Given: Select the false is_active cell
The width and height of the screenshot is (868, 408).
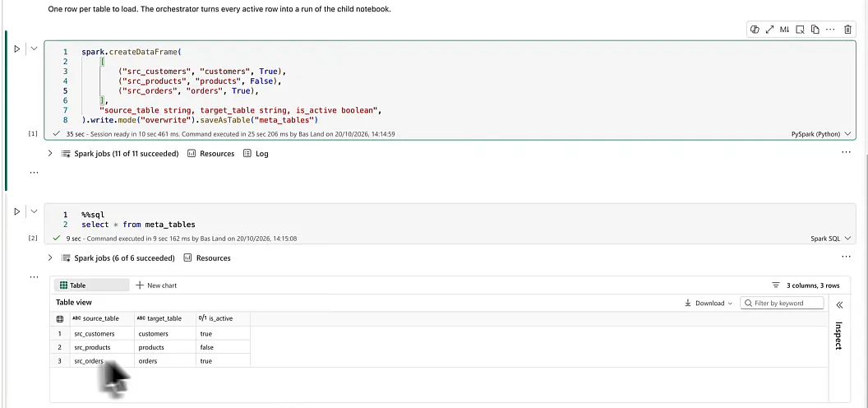Looking at the screenshot, I should coord(223,348).
